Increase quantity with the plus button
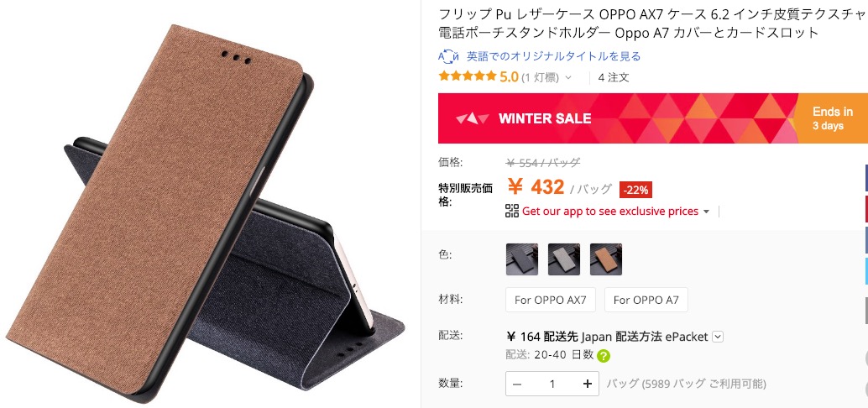 [x=588, y=384]
